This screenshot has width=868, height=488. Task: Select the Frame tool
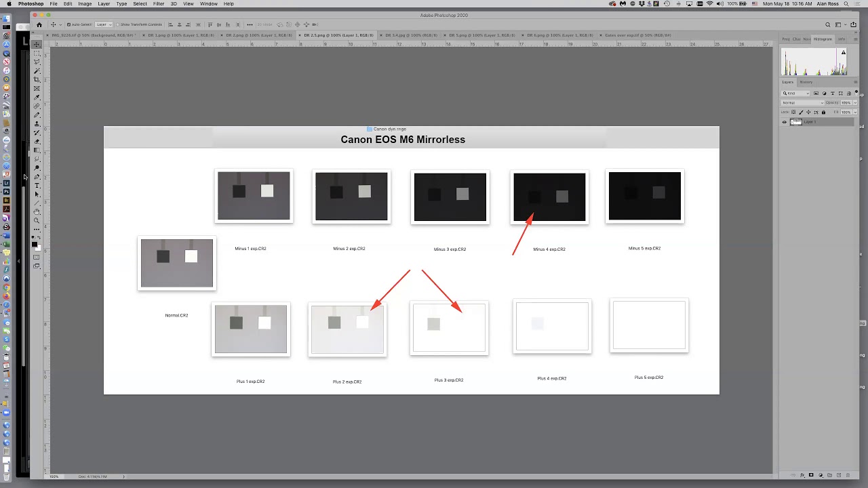(37, 87)
